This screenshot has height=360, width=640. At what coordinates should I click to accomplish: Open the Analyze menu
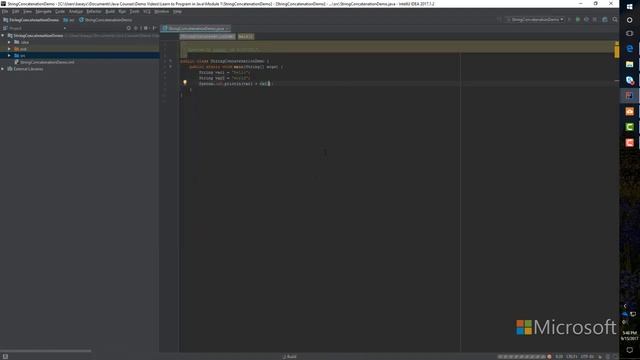[76, 11]
